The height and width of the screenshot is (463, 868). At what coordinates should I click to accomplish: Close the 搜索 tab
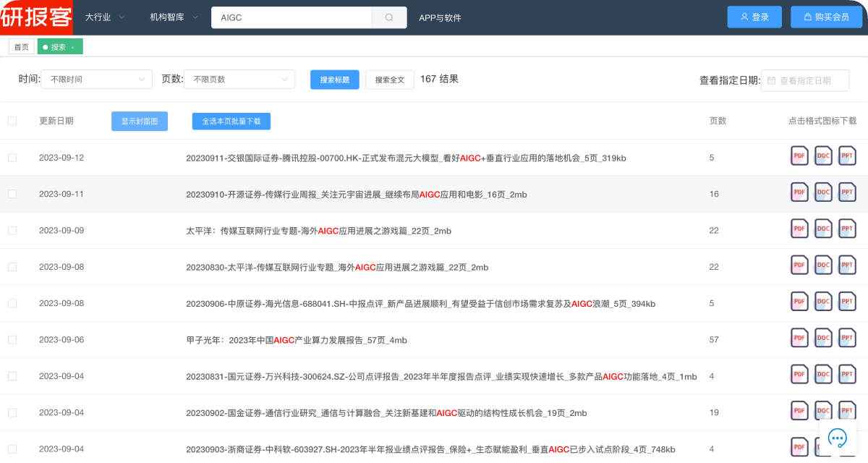point(72,47)
